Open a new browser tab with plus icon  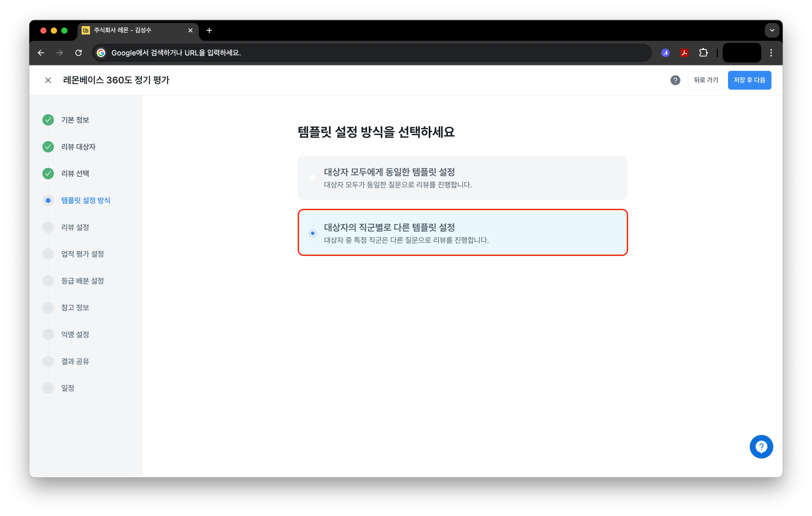(209, 30)
